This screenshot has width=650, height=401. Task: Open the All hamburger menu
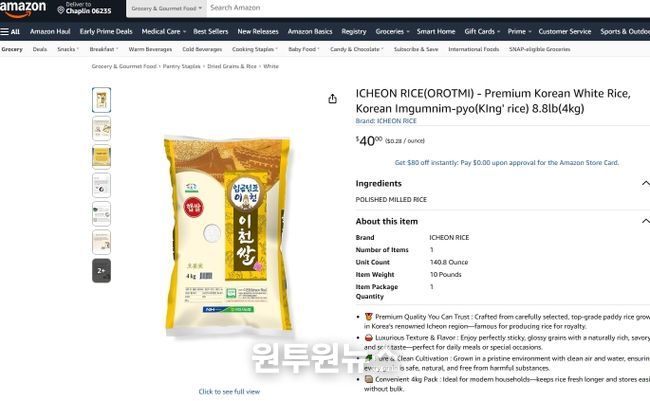click(10, 32)
